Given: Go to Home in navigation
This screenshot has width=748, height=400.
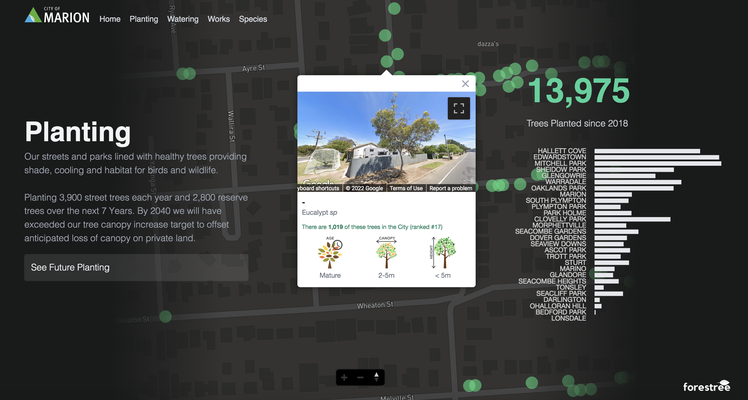Looking at the screenshot, I should 110,19.
